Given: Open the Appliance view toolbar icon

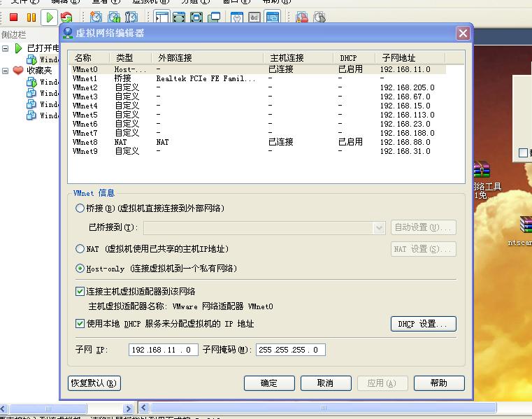Looking at the screenshot, I should click(x=254, y=17).
